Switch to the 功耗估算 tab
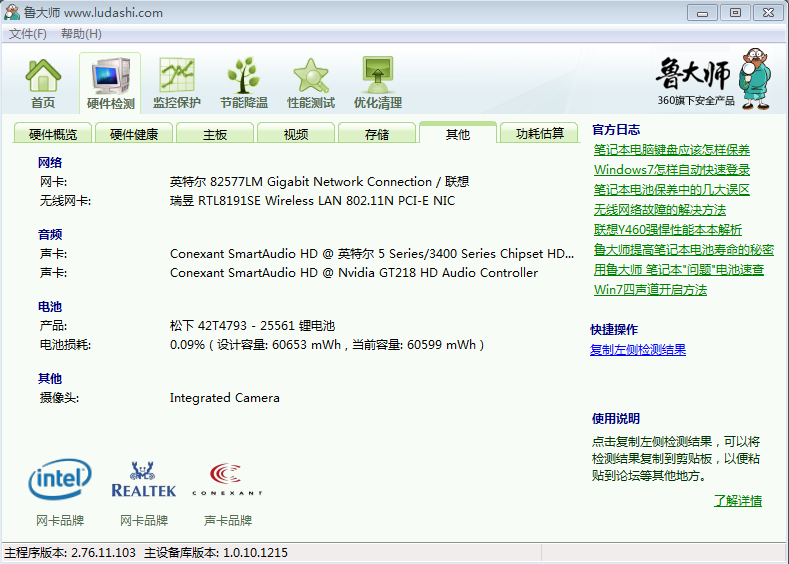Viewport: 789px width, 564px height. click(539, 134)
